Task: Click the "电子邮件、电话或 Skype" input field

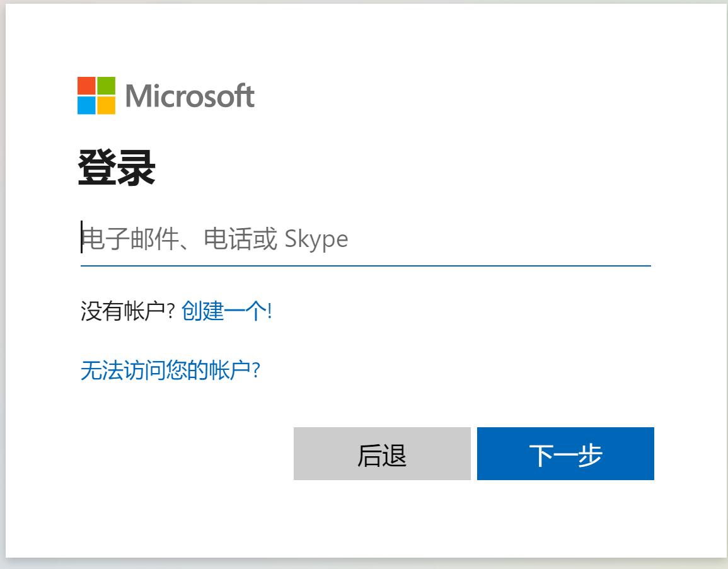Action: [252, 239]
